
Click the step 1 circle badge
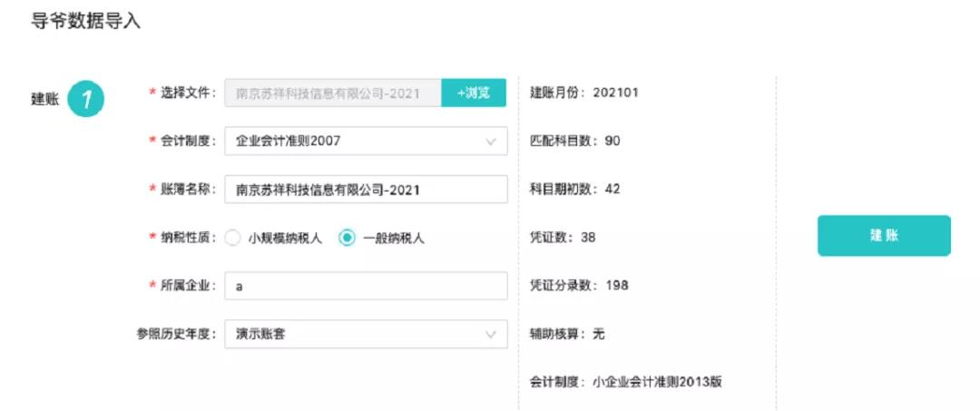pos(85,100)
